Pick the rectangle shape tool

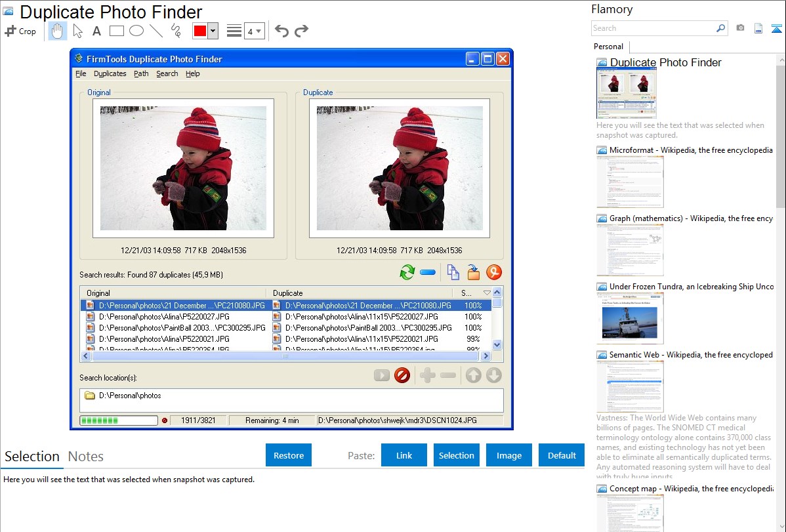click(116, 31)
